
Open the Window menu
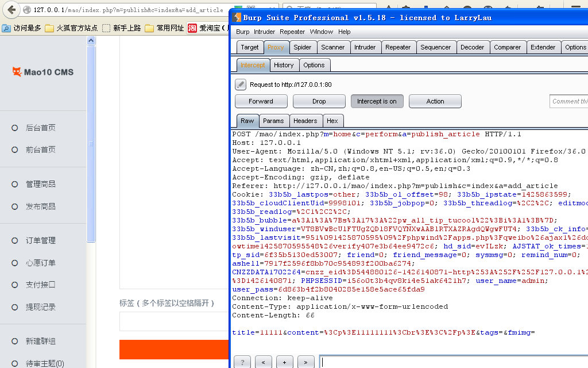pos(322,32)
